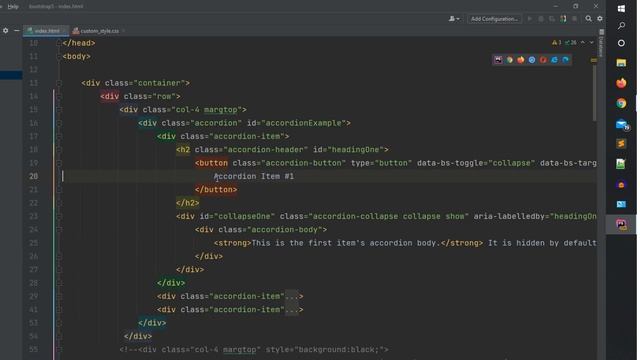The height and width of the screenshot is (360, 640).
Task: Open page in Firefox from browser bar
Action: (521, 60)
